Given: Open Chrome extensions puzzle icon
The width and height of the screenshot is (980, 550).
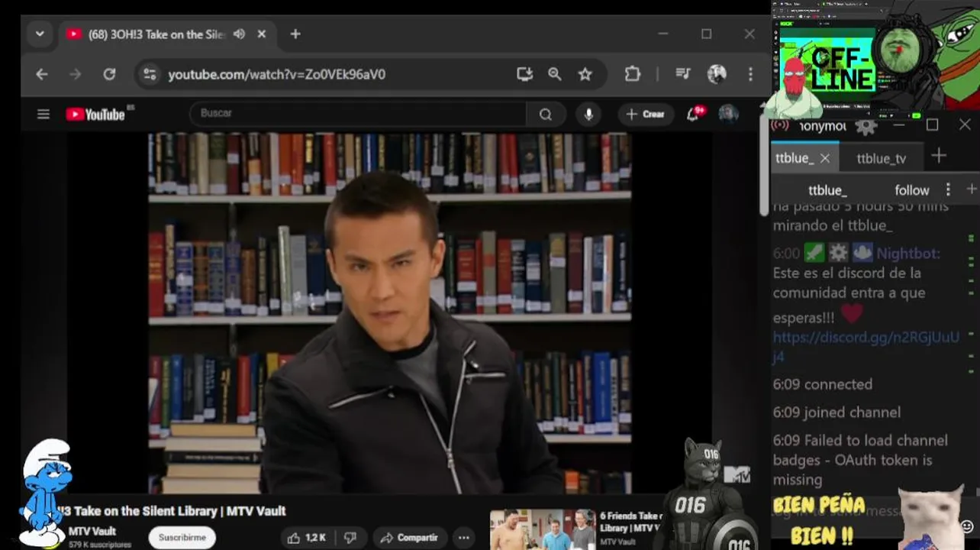Looking at the screenshot, I should pyautogui.click(x=632, y=74).
